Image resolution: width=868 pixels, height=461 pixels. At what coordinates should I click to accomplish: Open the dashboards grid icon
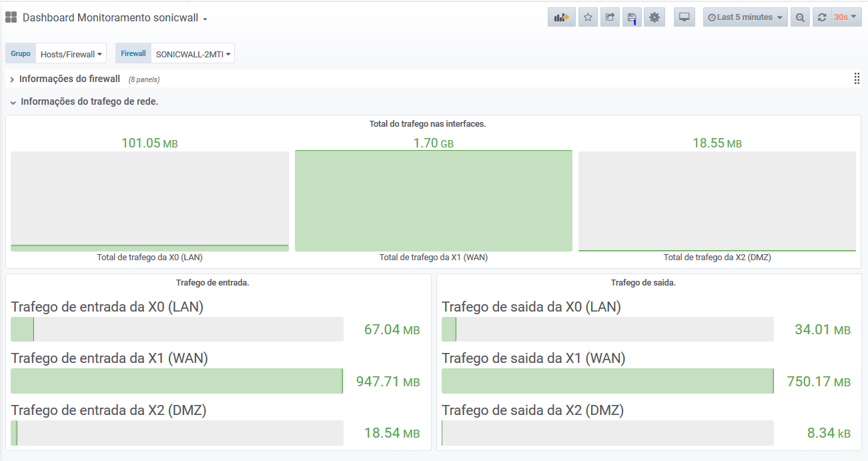(11, 17)
